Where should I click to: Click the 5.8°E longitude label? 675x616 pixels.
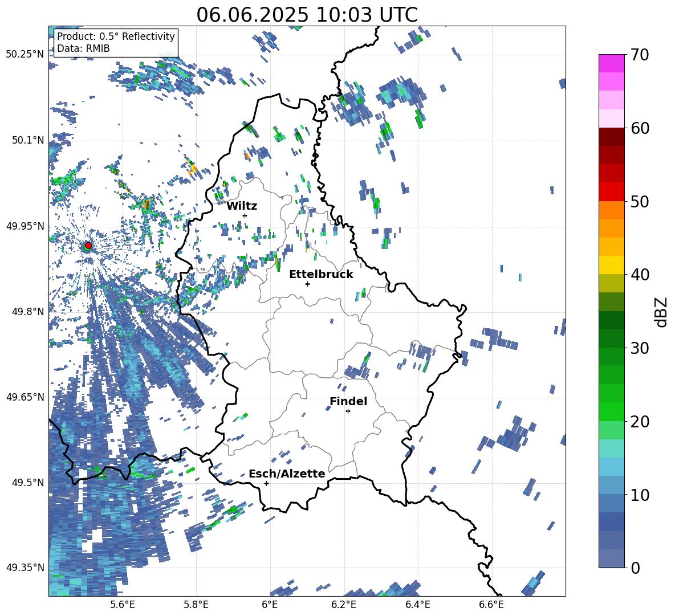click(197, 605)
